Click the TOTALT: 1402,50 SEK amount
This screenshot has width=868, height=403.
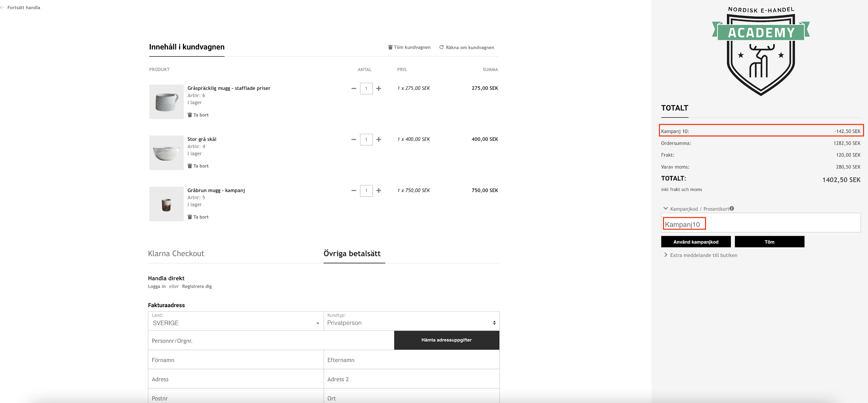841,180
